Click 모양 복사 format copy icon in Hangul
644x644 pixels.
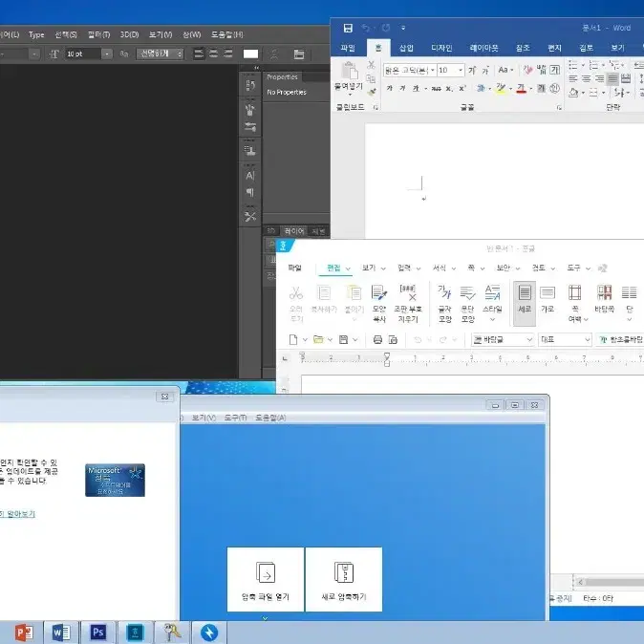tap(379, 303)
